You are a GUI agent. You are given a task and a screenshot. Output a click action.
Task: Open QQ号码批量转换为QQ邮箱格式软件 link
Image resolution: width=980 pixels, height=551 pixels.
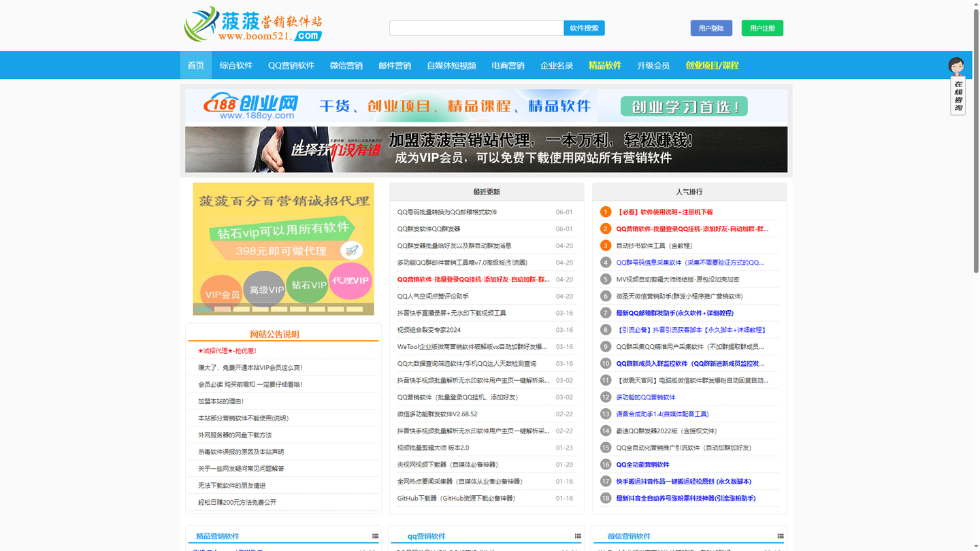(x=447, y=212)
